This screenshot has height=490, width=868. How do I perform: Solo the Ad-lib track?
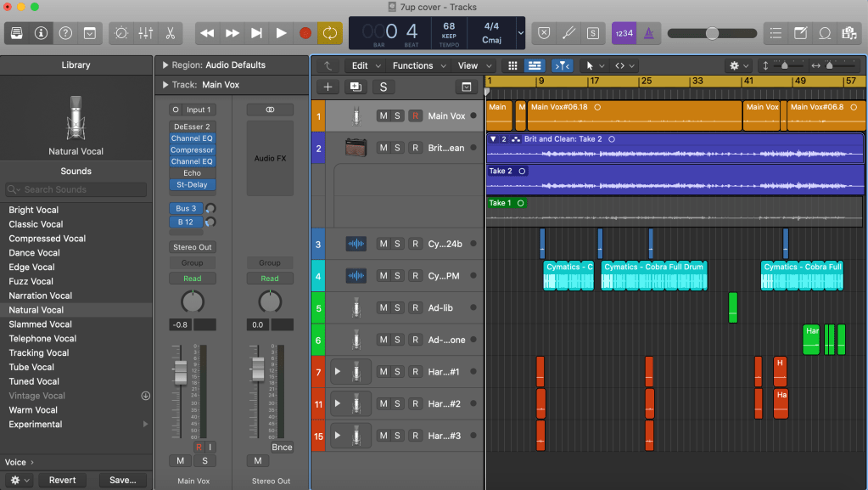[397, 308]
